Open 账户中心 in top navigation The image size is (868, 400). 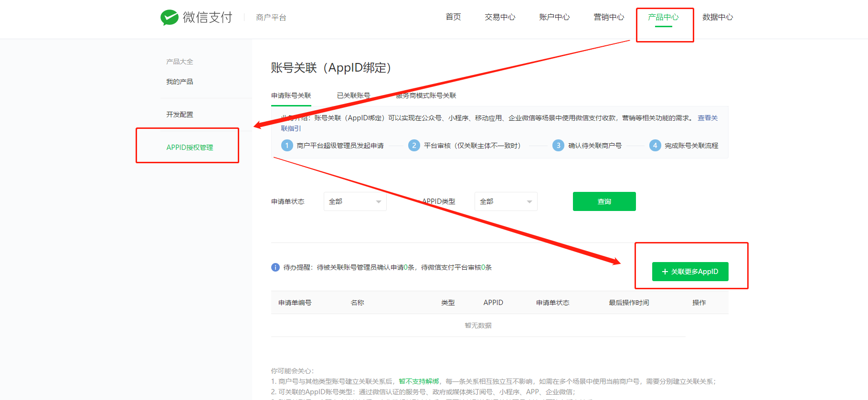[554, 17]
